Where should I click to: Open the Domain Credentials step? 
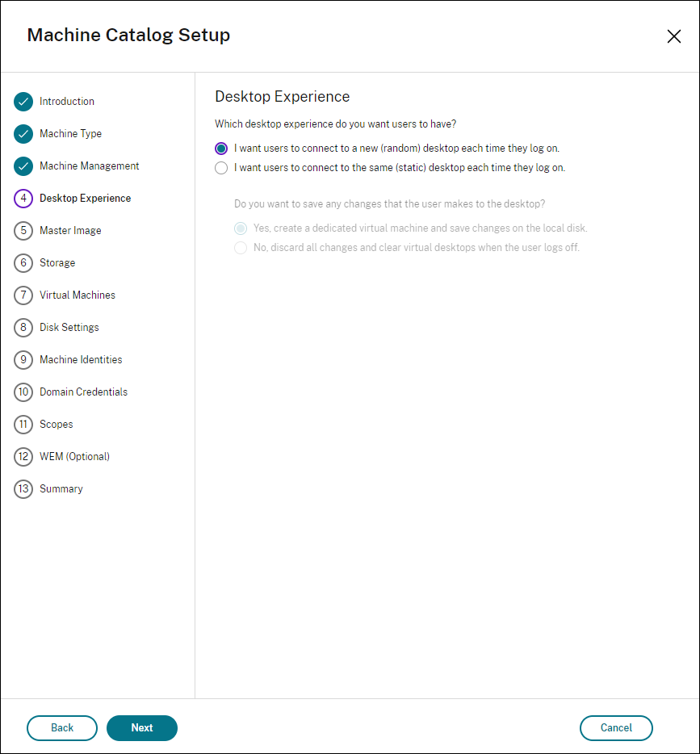tap(84, 392)
